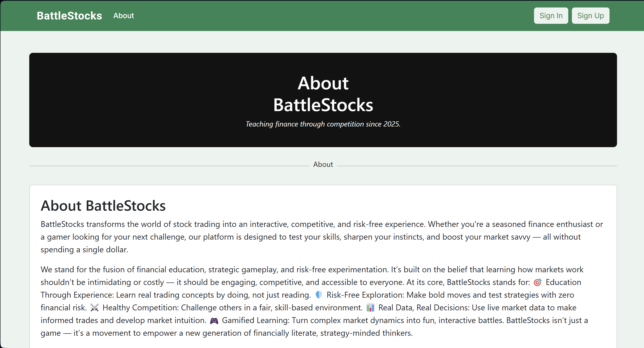The image size is (644, 348).
Task: Click 'Healthy Competition' text
Action: point(141,308)
